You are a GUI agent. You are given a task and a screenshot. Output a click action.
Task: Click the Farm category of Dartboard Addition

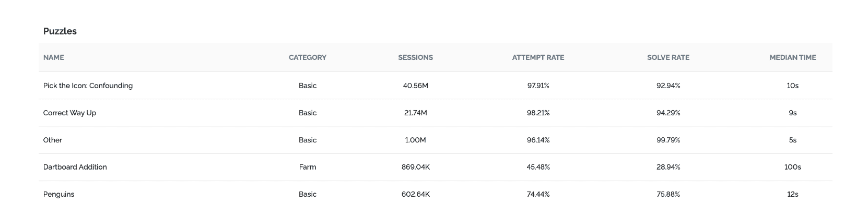(x=308, y=167)
